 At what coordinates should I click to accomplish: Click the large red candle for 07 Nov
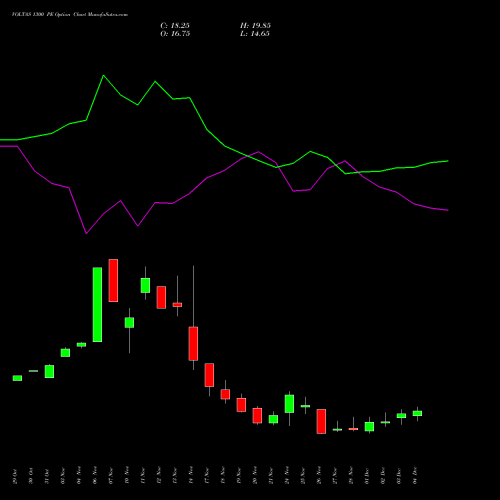pos(113,280)
